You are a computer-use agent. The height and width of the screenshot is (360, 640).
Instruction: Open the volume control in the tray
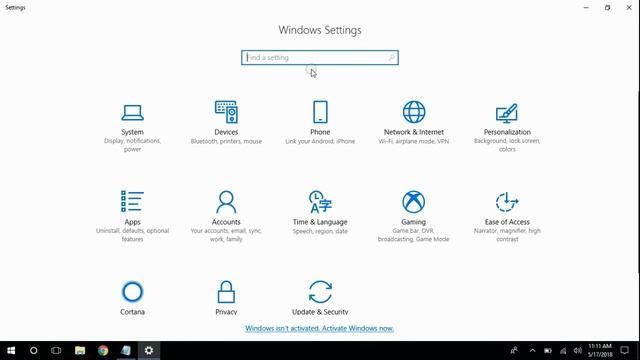(x=577, y=351)
